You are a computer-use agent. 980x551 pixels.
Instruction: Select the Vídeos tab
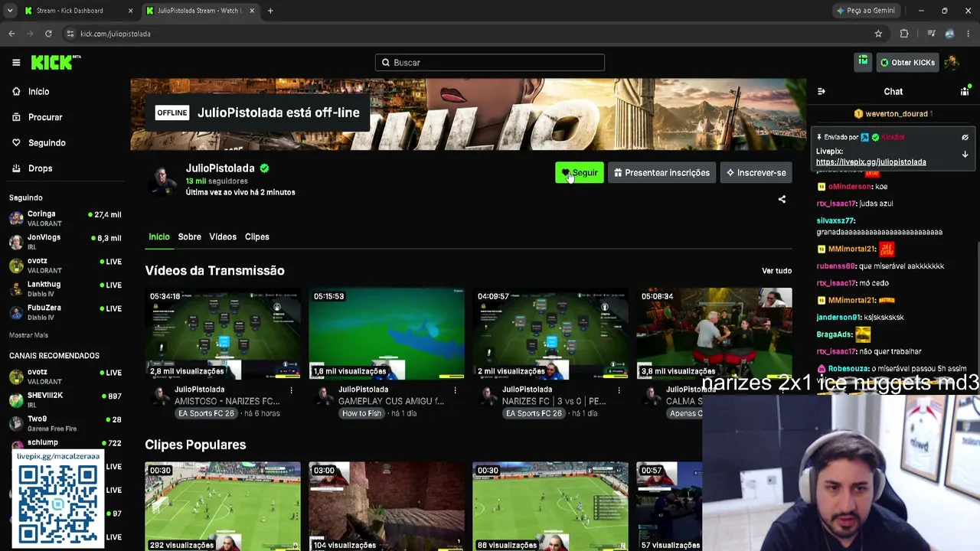point(223,237)
